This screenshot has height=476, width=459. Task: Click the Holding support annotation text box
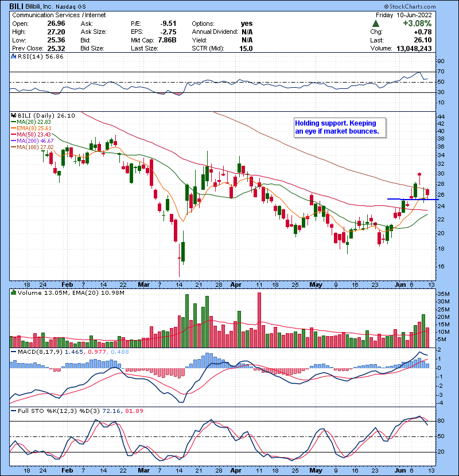[340, 127]
